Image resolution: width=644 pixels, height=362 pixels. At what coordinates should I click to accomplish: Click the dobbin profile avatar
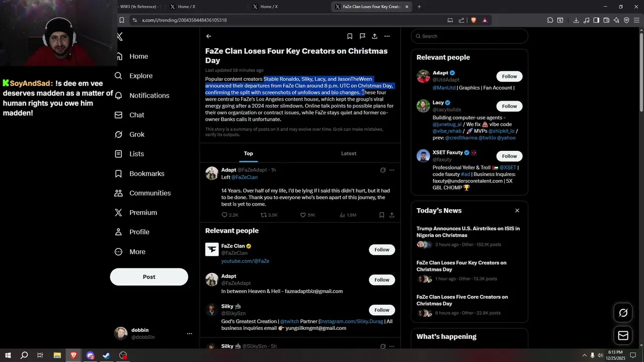(121, 333)
